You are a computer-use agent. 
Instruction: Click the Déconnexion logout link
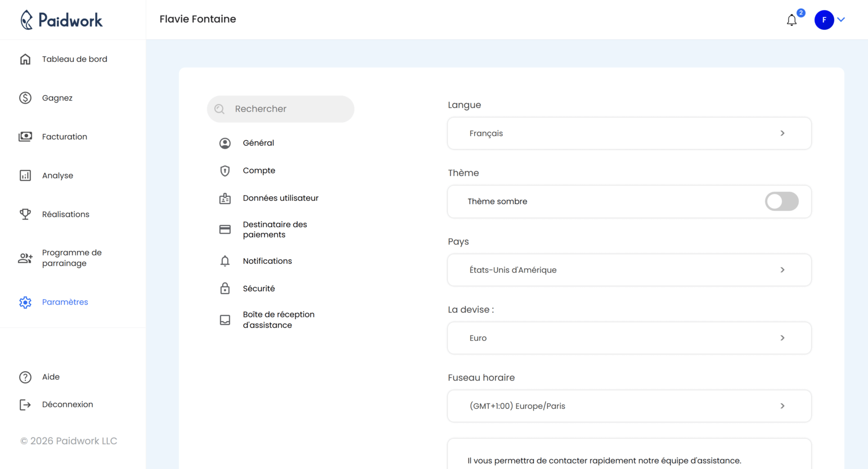(68, 404)
